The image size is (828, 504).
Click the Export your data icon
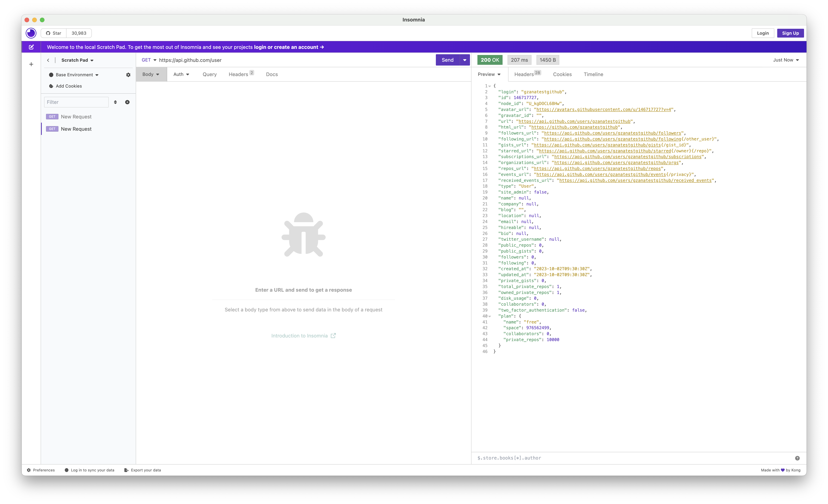click(126, 470)
